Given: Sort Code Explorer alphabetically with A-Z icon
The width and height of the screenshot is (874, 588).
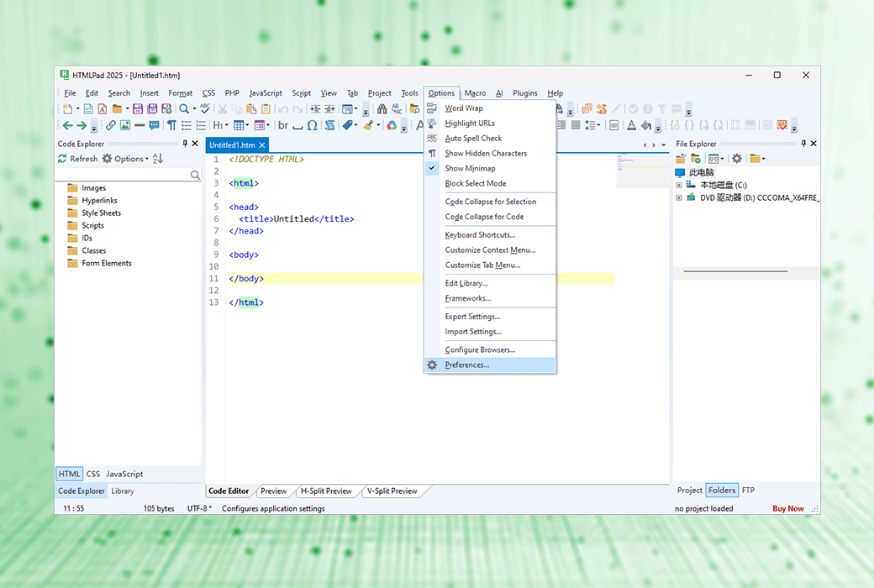Looking at the screenshot, I should (x=158, y=159).
